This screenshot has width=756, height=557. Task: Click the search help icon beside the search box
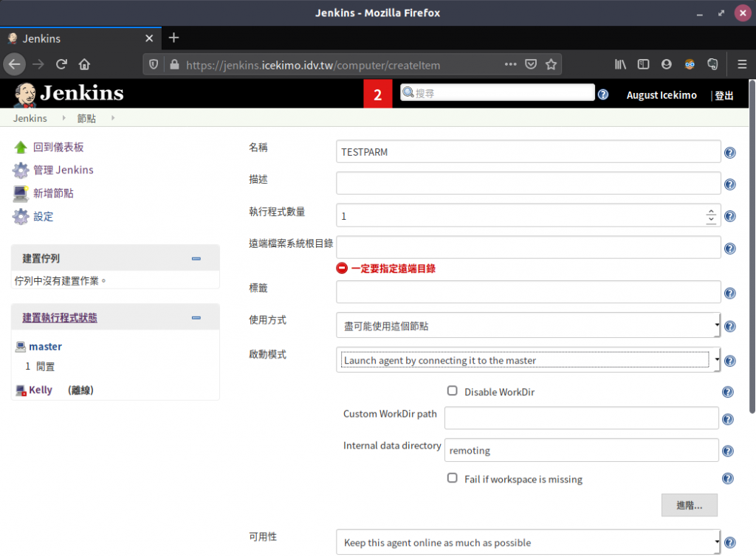click(x=602, y=94)
